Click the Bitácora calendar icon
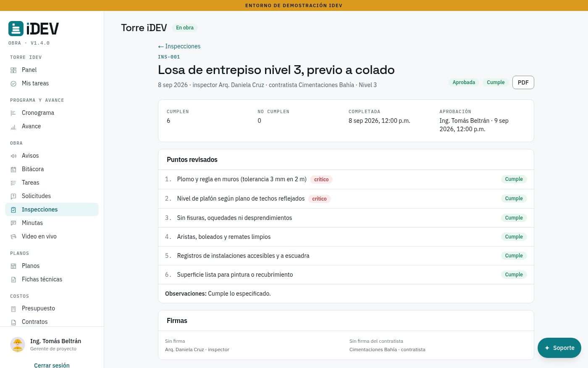 (13, 169)
